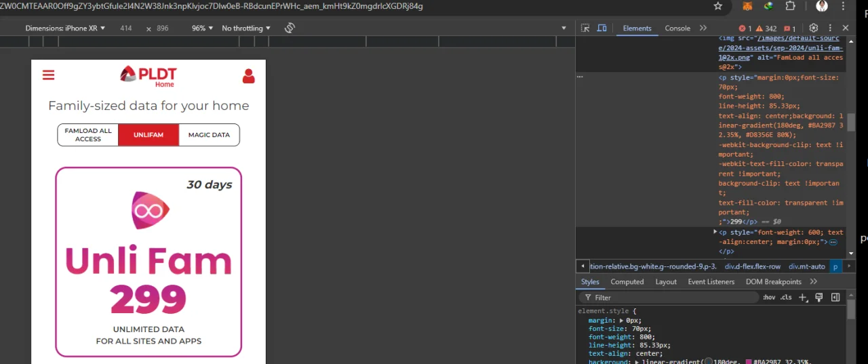Open the device toolbar options arrow
Image resolution: width=868 pixels, height=364 pixels.
coord(564,28)
